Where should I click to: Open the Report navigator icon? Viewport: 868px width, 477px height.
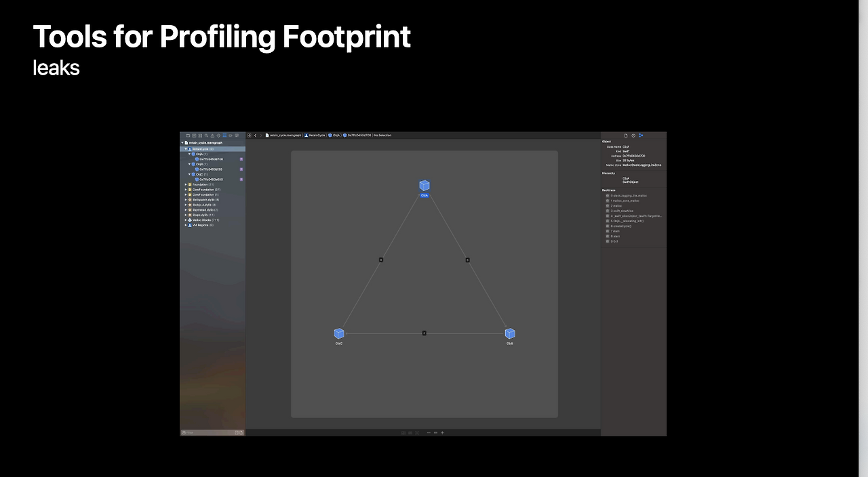237,136
